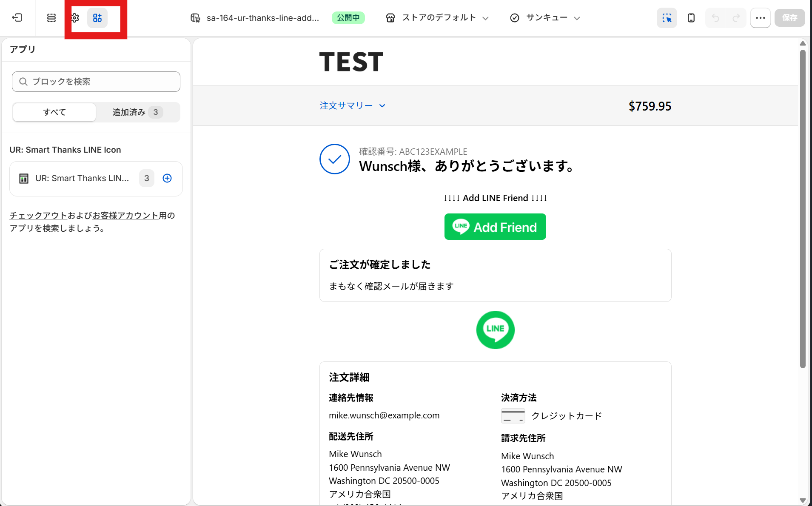Click the preview vertical scrollbar thumb
812x506 pixels.
tap(803, 208)
